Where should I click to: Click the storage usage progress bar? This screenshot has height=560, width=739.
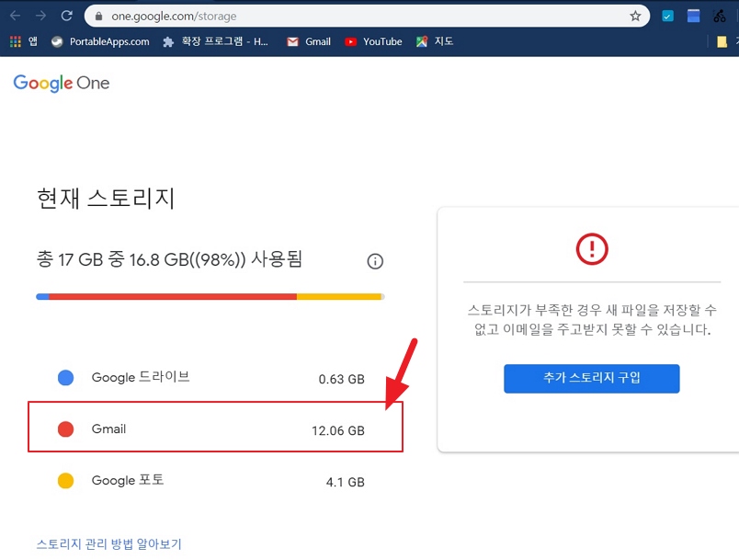[210, 296]
